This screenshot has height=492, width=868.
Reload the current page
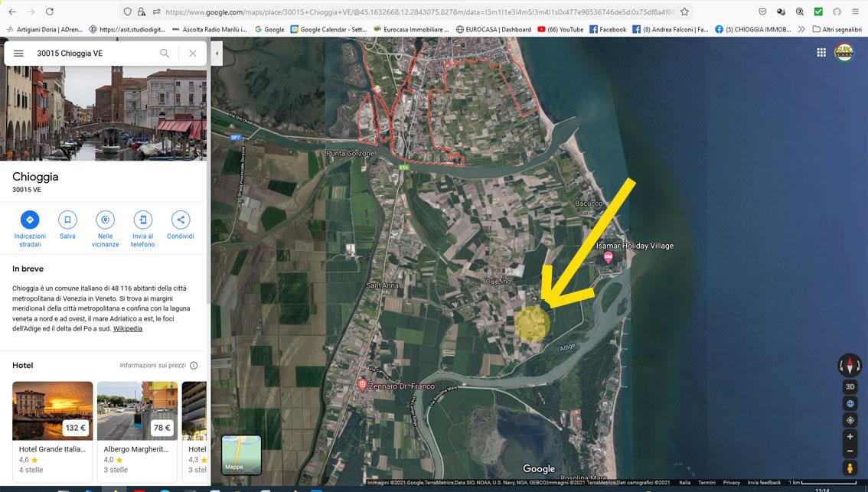[x=49, y=11]
